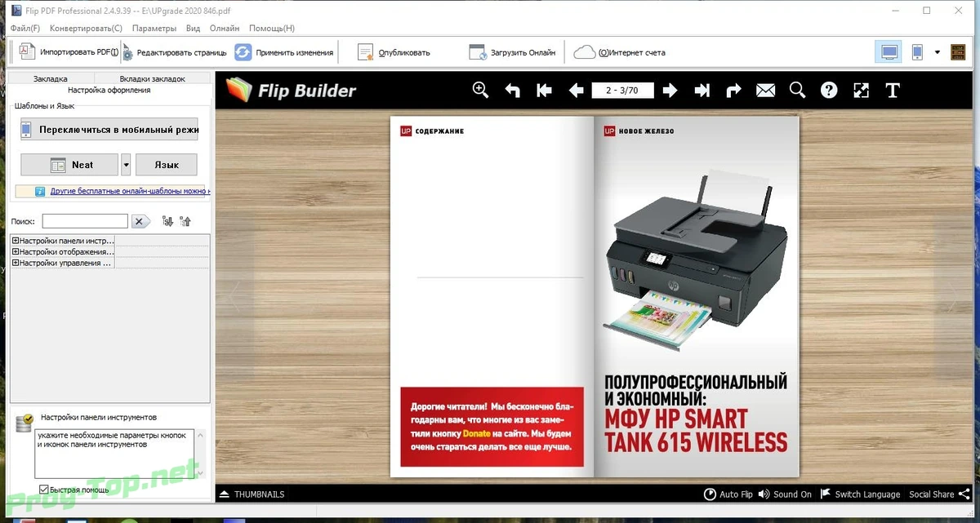Switch to the Настройка оформления tab
The image size is (980, 523).
[109, 90]
